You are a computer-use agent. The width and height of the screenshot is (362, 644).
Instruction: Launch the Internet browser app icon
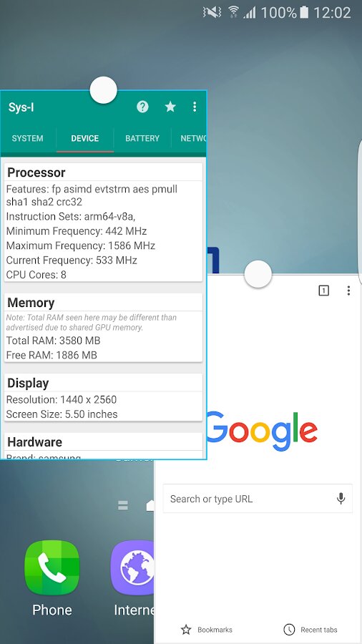[132, 568]
